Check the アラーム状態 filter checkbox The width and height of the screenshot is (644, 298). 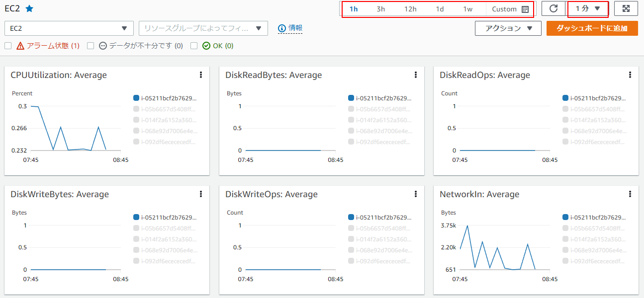coord(8,46)
